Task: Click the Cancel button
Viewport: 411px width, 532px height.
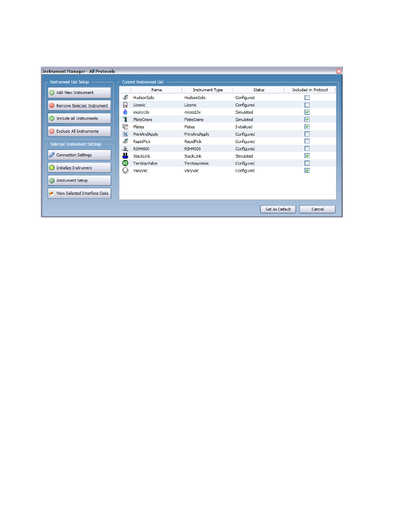Action: 318,209
